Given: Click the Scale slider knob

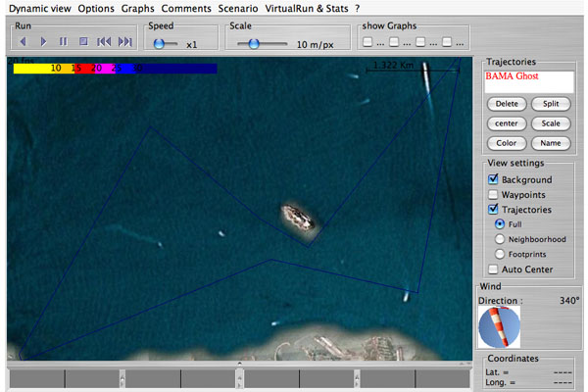Looking at the screenshot, I should pos(254,44).
